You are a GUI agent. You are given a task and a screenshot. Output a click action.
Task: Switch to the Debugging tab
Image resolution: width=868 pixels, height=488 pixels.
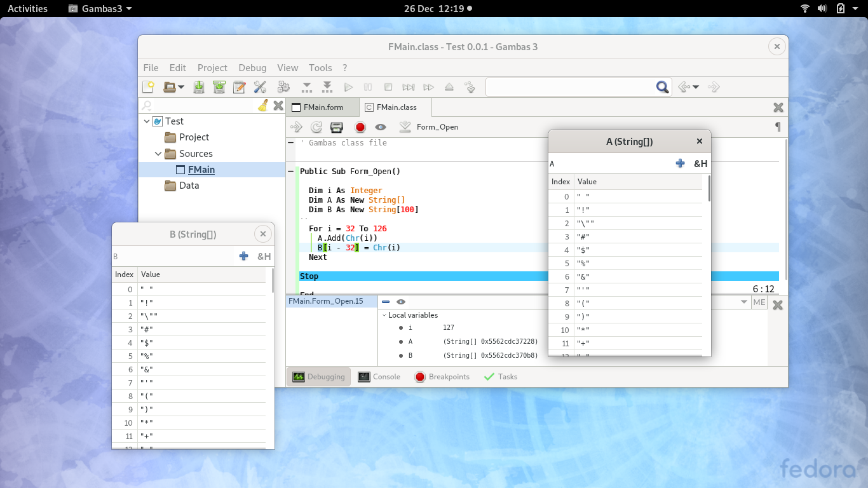(319, 377)
